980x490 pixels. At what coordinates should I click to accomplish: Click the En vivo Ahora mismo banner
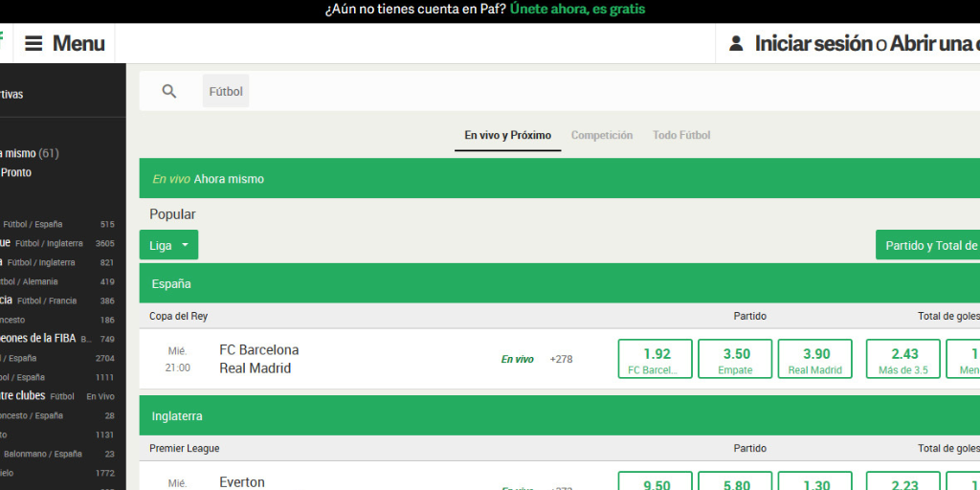click(x=559, y=178)
